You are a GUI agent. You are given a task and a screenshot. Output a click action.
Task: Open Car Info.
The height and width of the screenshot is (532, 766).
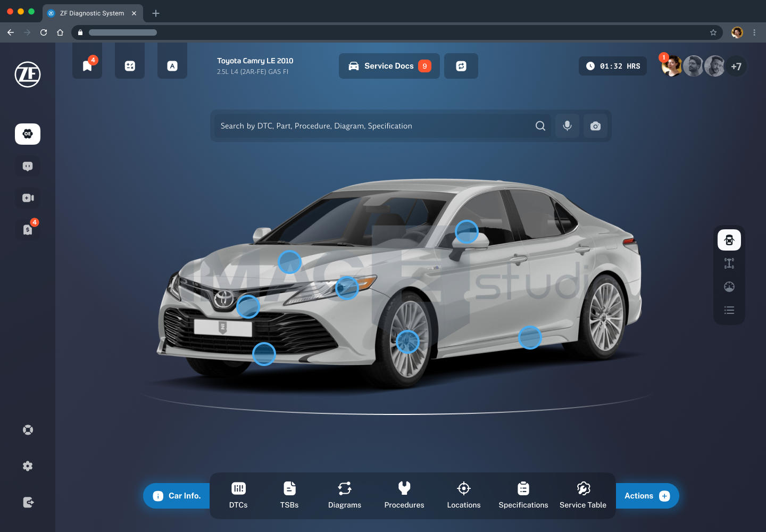pyautogui.click(x=177, y=496)
